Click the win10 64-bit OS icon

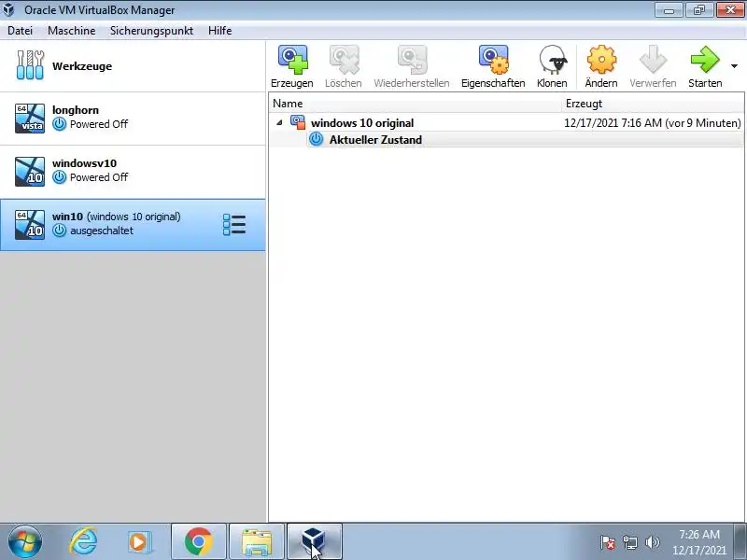pyautogui.click(x=30, y=225)
